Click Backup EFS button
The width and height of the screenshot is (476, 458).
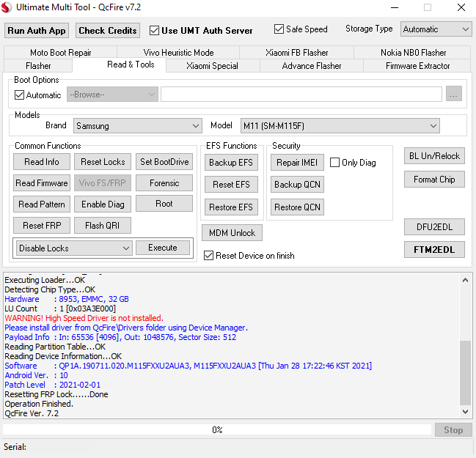coord(231,163)
